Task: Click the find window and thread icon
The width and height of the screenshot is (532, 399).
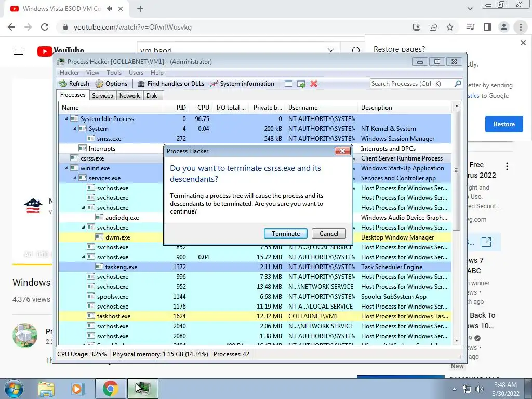Action: point(301,84)
